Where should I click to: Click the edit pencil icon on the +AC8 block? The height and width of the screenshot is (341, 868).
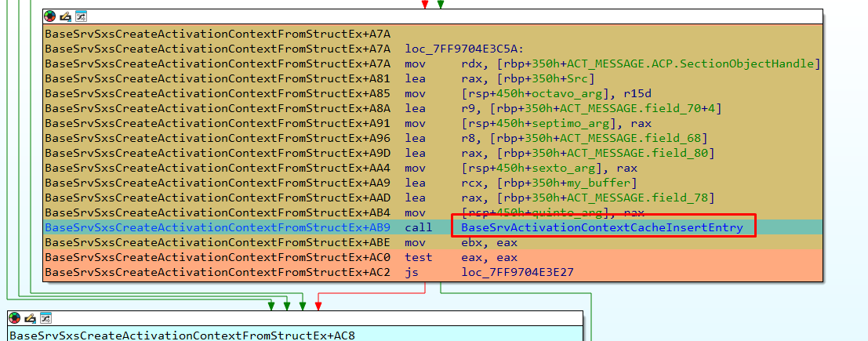tap(30, 318)
